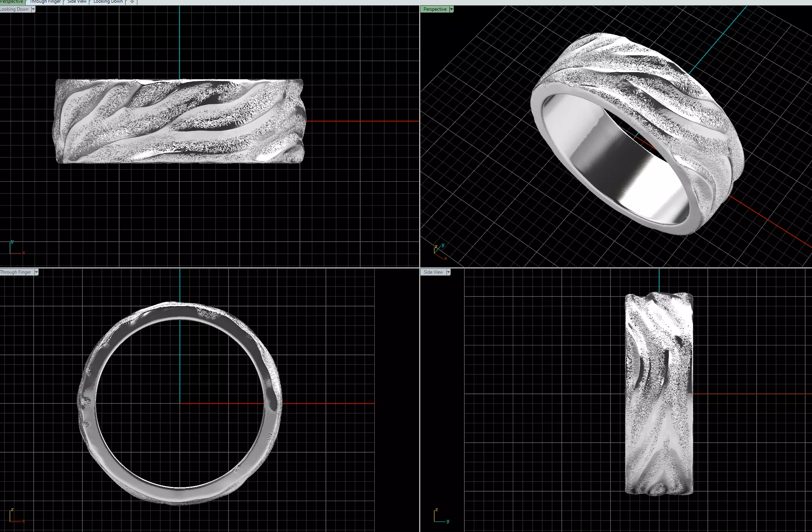Viewport: 812px width, 532px height.
Task: Activate the Through Finger viewport title label
Action: coord(16,272)
